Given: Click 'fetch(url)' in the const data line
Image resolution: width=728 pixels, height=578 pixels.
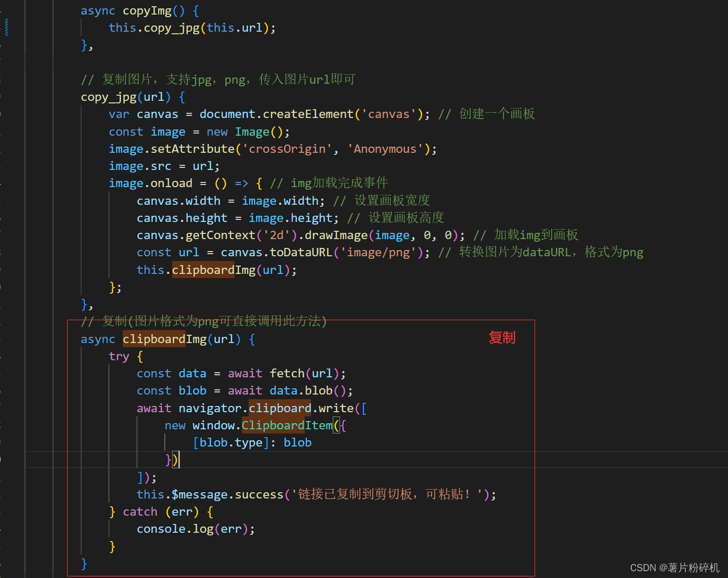Looking at the screenshot, I should [x=304, y=374].
